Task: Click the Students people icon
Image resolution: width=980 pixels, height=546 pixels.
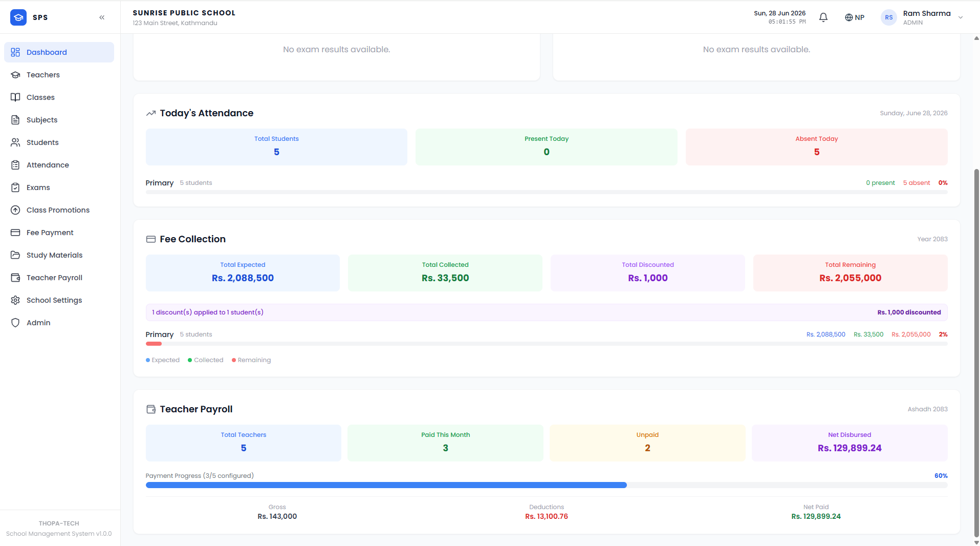Action: click(x=15, y=142)
